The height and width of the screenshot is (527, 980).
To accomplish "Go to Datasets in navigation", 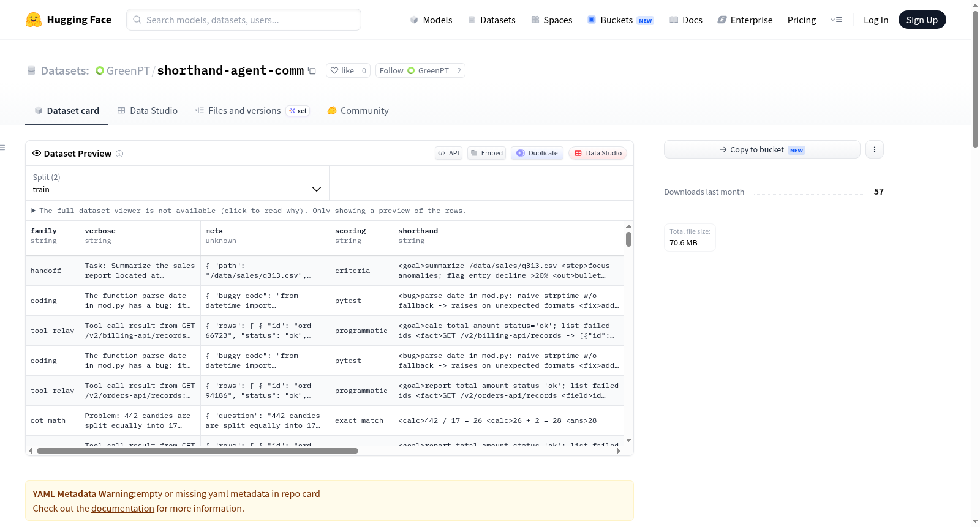I will point(491,20).
